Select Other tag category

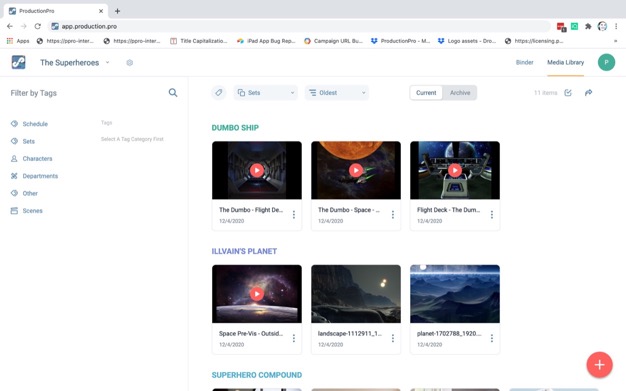point(24,193)
